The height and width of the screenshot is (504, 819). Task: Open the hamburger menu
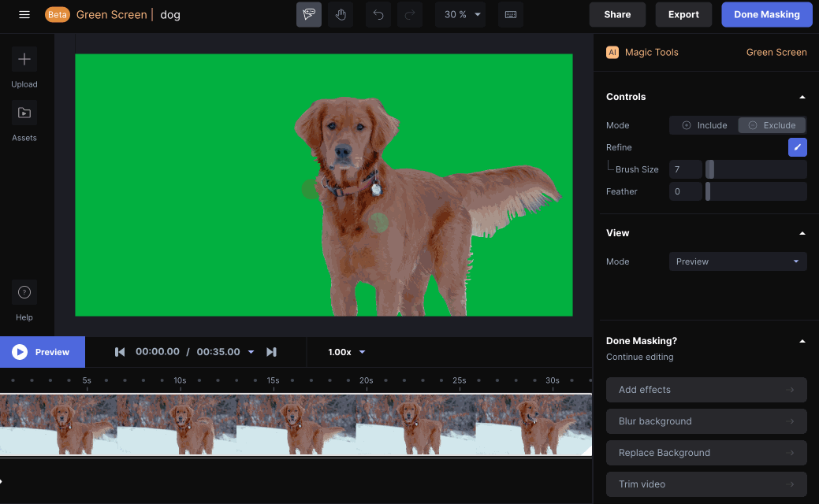24,14
